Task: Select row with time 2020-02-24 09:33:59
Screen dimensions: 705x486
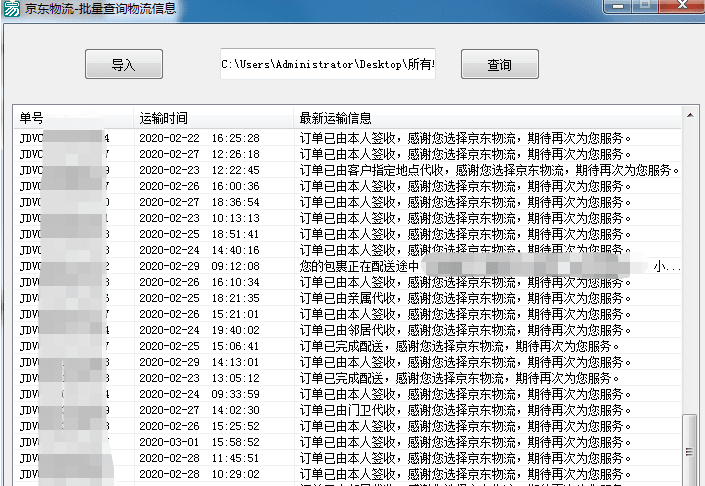Action: 348,394
